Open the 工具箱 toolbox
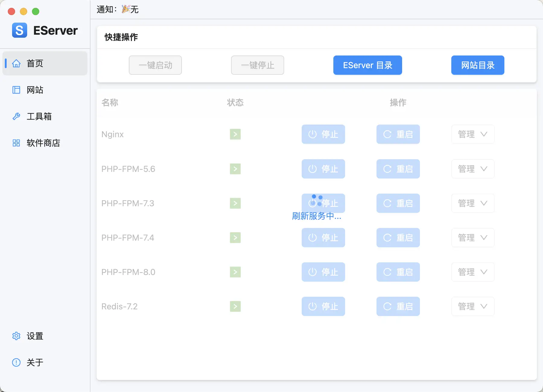 click(45, 116)
